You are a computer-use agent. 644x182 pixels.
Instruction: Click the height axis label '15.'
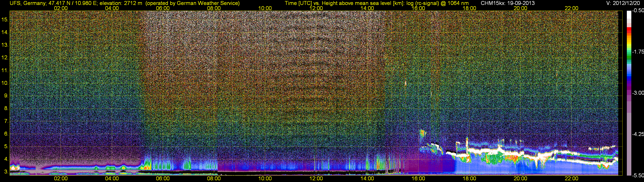click(x=5, y=19)
